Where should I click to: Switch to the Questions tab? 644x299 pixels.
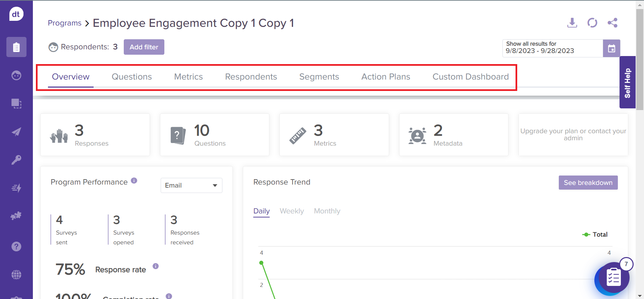pyautogui.click(x=131, y=77)
